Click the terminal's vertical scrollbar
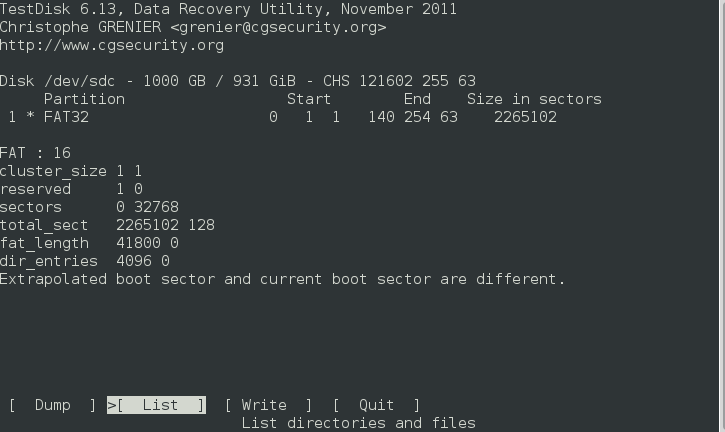 click(x=722, y=216)
